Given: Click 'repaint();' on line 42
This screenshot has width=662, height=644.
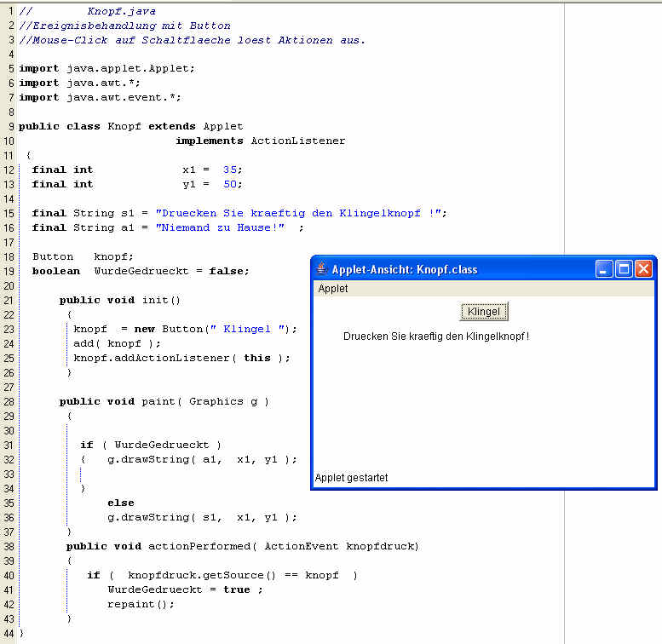Looking at the screenshot, I should click(141, 604).
